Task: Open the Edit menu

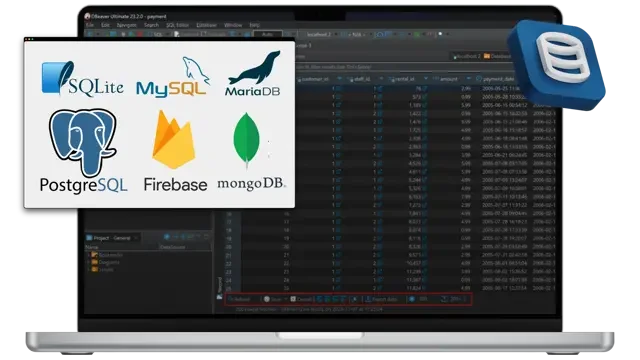Action: coord(105,25)
